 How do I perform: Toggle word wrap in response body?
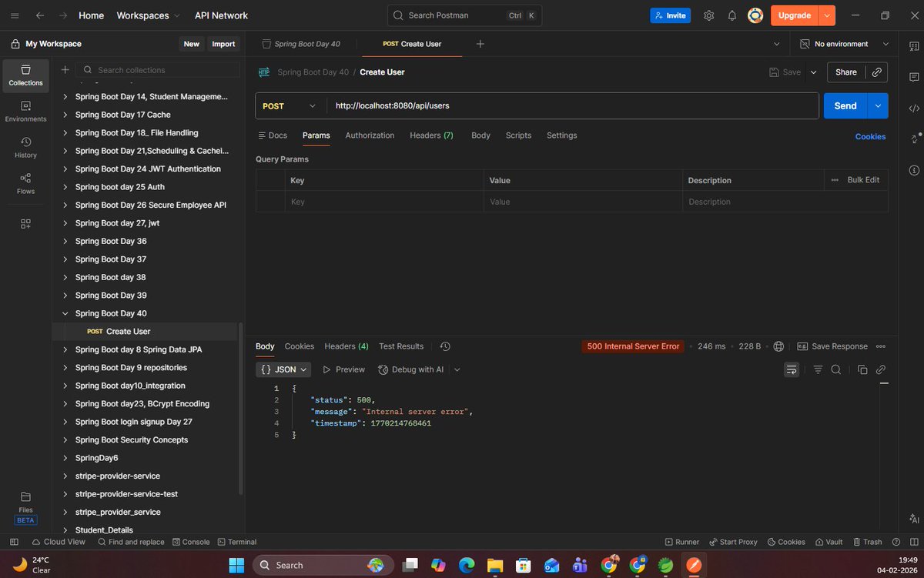point(792,369)
